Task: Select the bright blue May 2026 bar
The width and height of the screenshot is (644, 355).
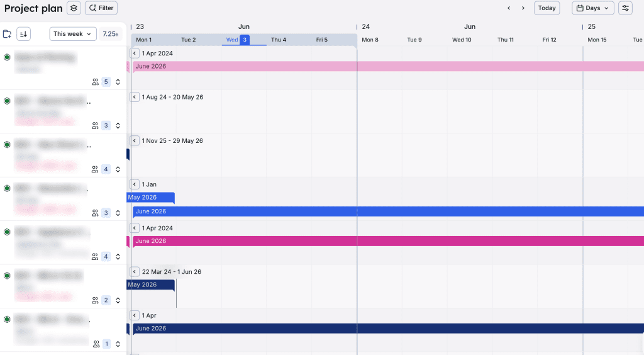Action: point(151,197)
